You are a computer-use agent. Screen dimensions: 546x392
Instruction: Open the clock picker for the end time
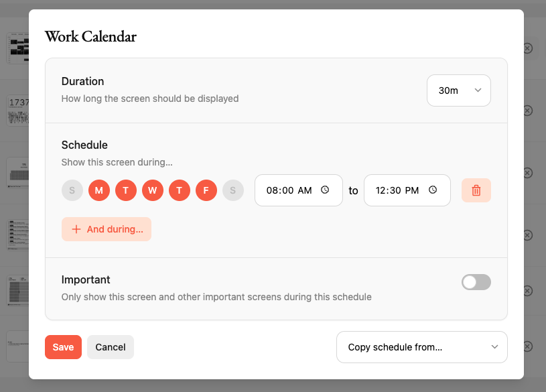433,190
